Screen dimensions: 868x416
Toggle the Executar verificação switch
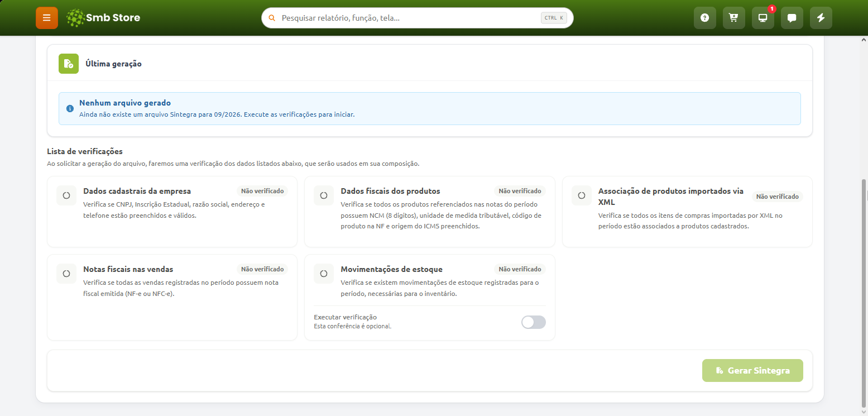[x=534, y=322]
